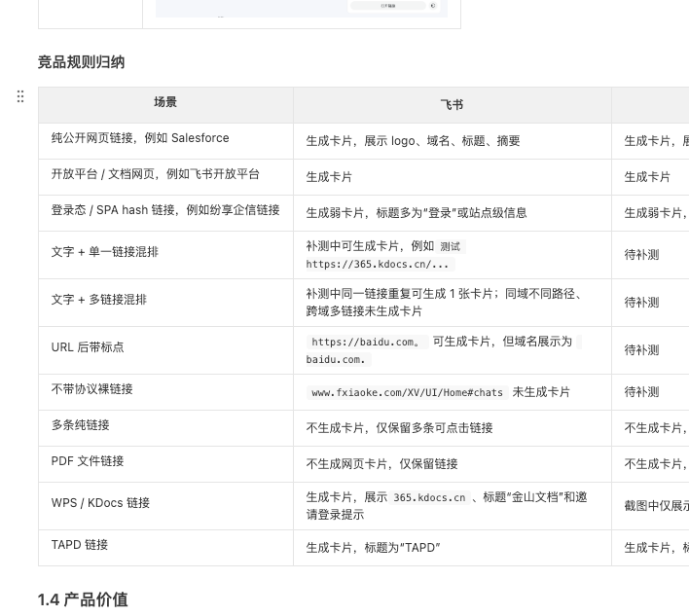Select the 飞书 column header
The height and width of the screenshot is (616, 689).
pos(453,104)
